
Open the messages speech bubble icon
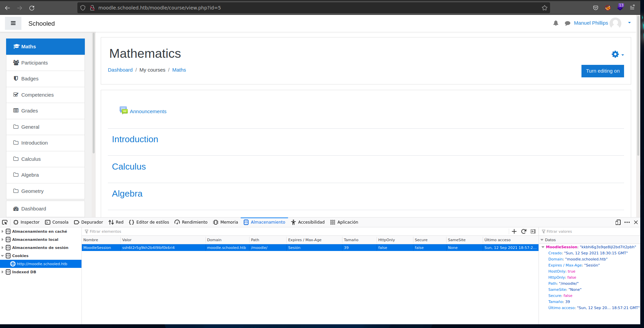(x=568, y=23)
